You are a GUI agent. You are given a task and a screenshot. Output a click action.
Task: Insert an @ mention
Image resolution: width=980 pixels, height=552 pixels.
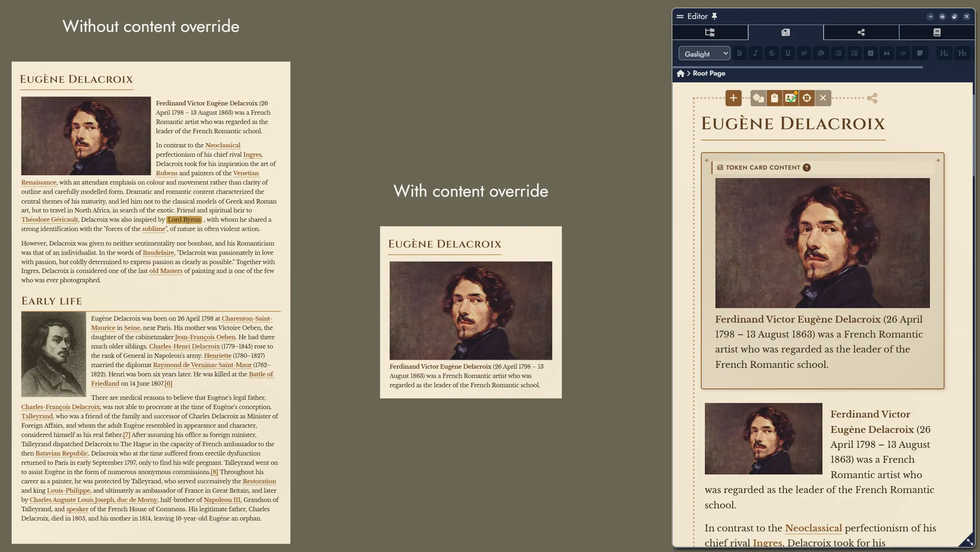[821, 53]
